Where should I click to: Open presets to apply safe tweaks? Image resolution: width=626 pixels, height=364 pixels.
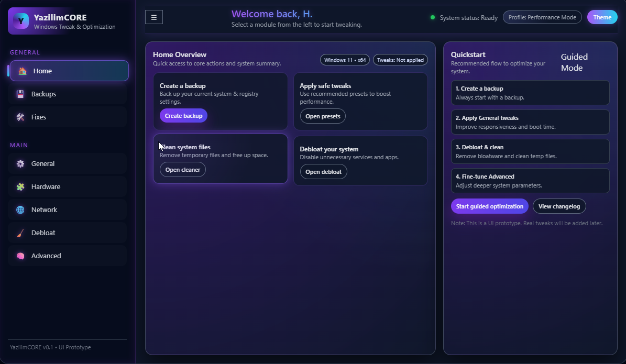(323, 116)
